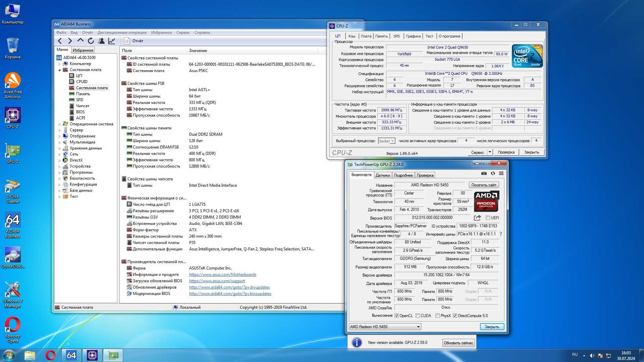The width and height of the screenshot is (644, 362).
Task: Open Файл menu in AIDA64
Action: (61, 33)
